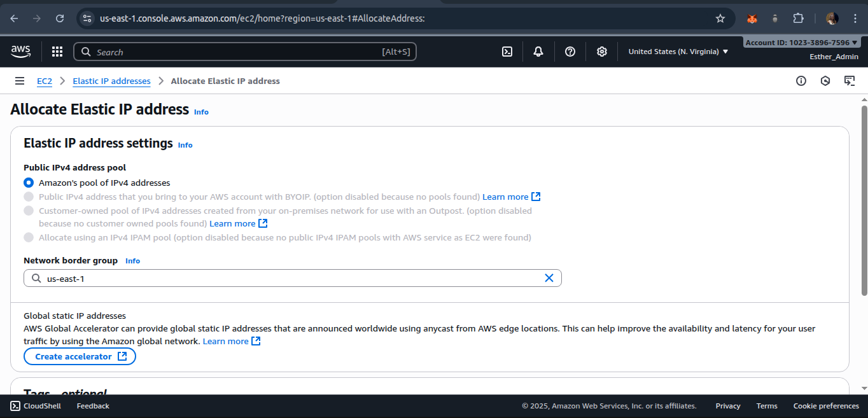Viewport: 868px width, 418px height.
Task: Open the info panel circle icon
Action: pos(801,81)
